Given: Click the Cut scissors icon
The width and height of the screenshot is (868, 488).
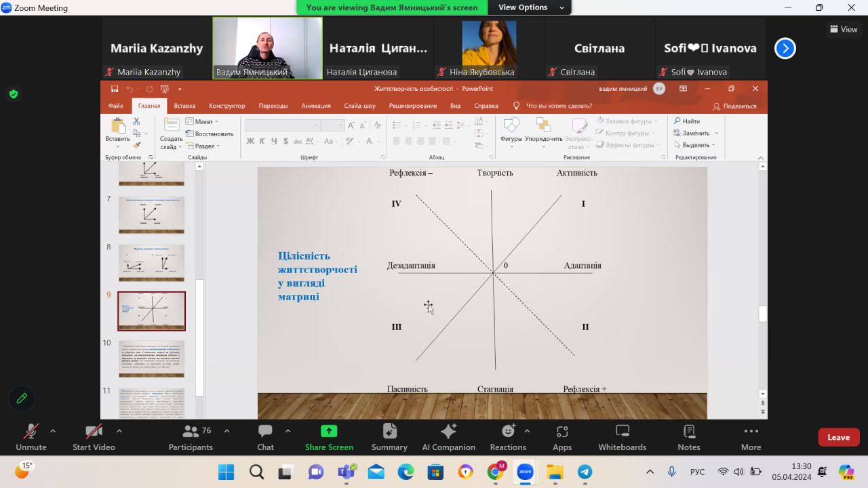Looking at the screenshot, I should 136,121.
